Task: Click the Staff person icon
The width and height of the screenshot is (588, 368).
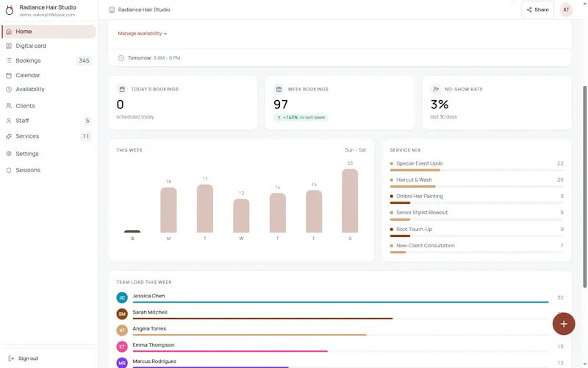Action: click(9, 121)
